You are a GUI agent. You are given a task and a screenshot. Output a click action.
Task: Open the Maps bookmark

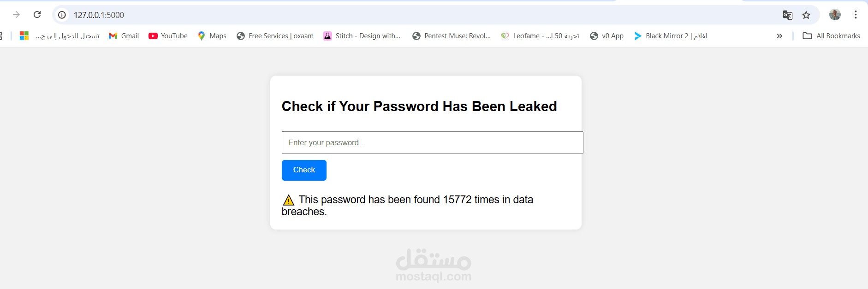pos(212,36)
